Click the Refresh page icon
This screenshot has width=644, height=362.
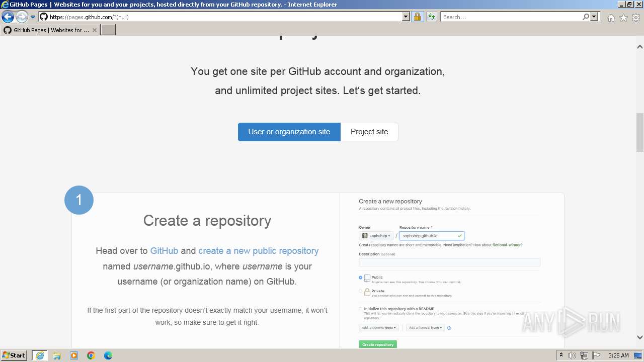click(432, 17)
